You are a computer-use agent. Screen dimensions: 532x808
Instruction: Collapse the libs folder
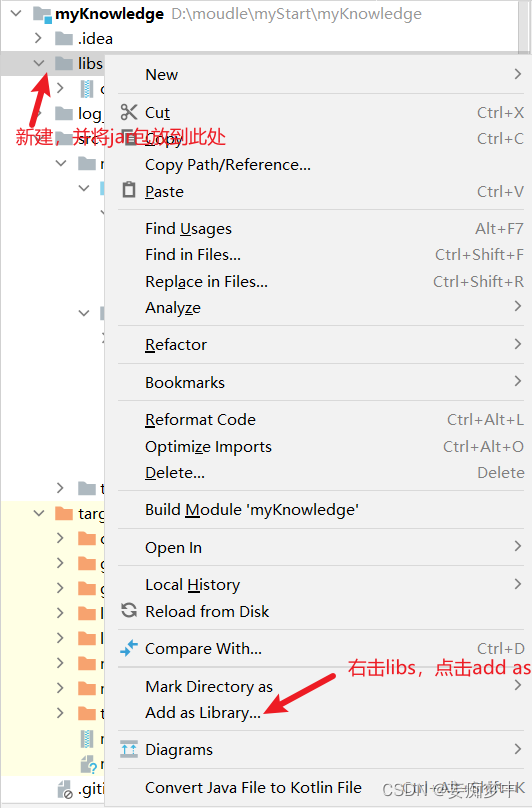point(39,63)
